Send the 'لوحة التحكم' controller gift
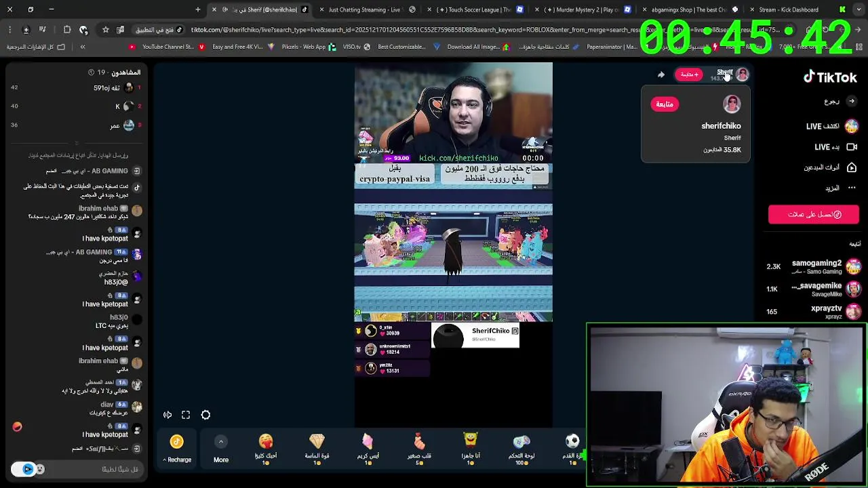The width and height of the screenshot is (868, 488). (521, 449)
